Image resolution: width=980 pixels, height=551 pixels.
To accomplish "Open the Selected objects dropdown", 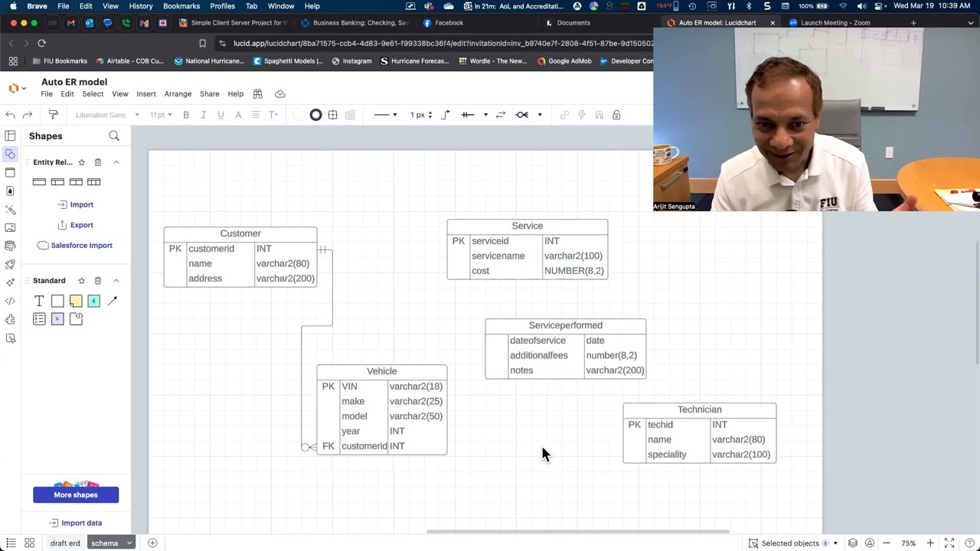I will tap(792, 543).
